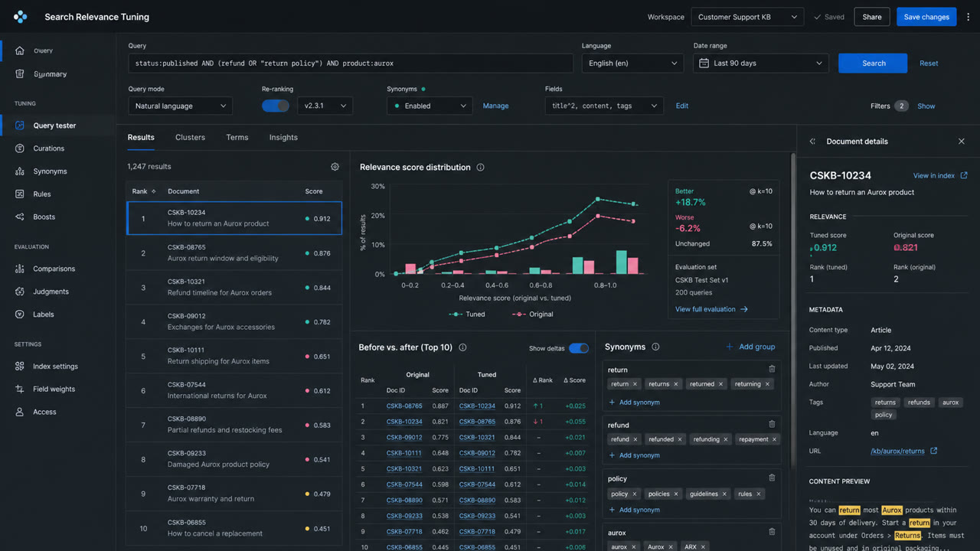Click Add group in the Synonyms panel
The width and height of the screenshot is (980, 551).
pyautogui.click(x=750, y=347)
